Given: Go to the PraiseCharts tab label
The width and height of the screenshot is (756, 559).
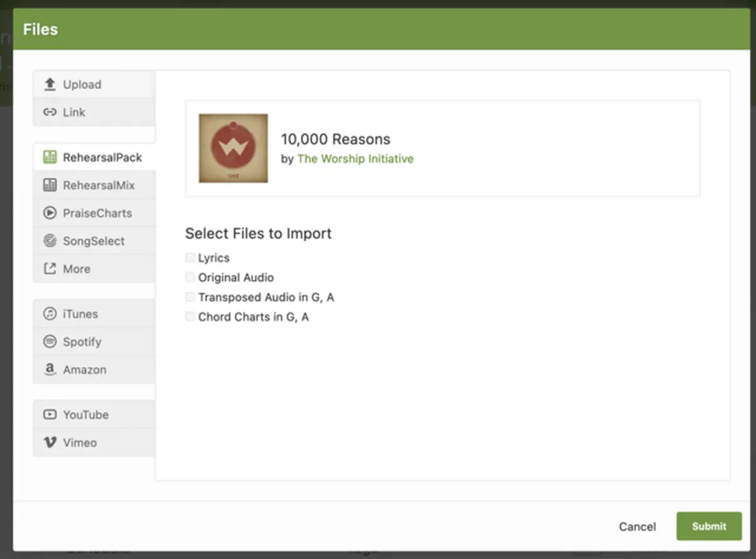Looking at the screenshot, I should [98, 213].
